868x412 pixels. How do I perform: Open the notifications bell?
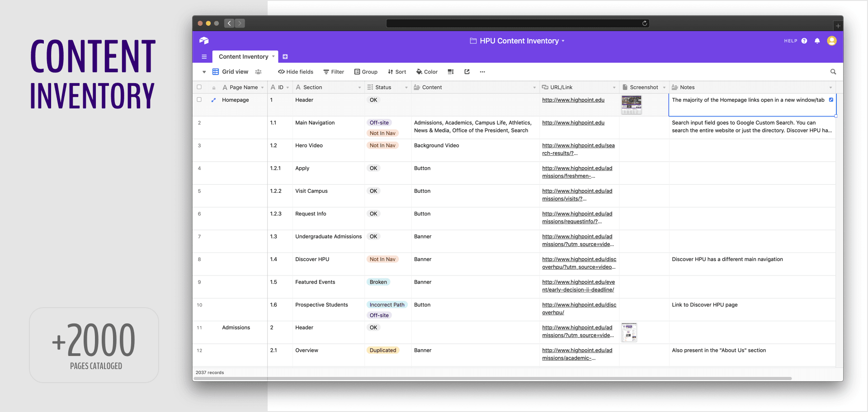(817, 41)
